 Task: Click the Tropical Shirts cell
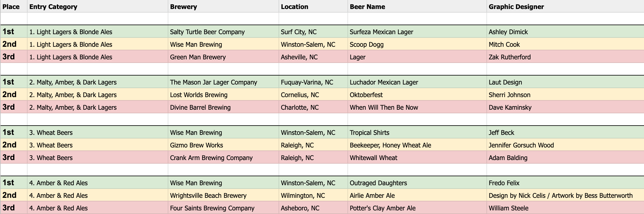coord(417,132)
